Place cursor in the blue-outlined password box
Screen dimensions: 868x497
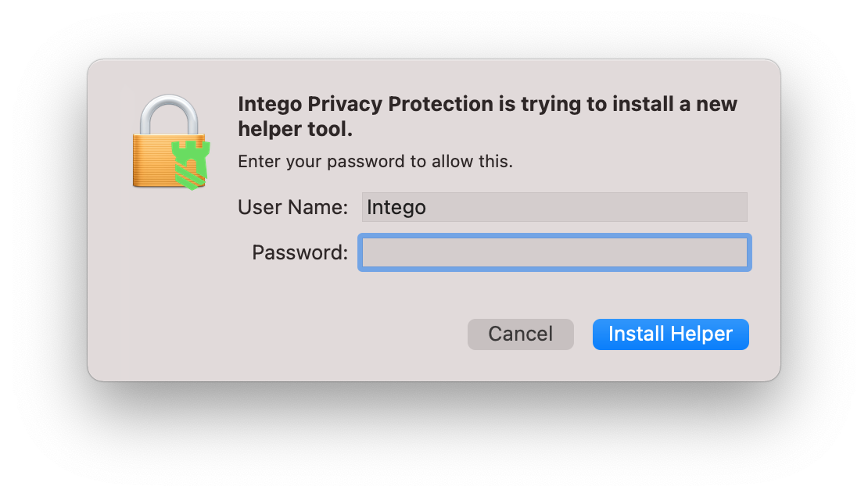(554, 252)
